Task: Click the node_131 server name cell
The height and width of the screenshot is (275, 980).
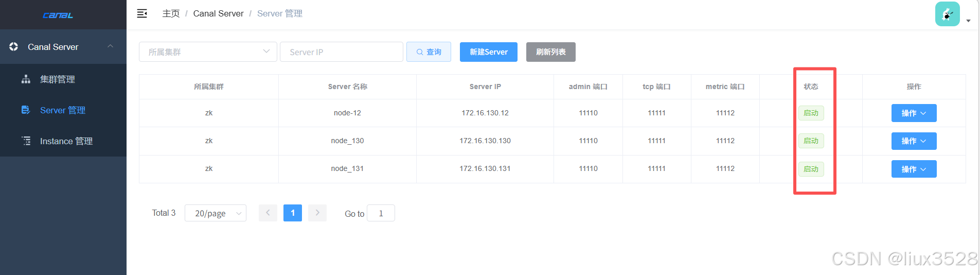Action: coord(347,168)
